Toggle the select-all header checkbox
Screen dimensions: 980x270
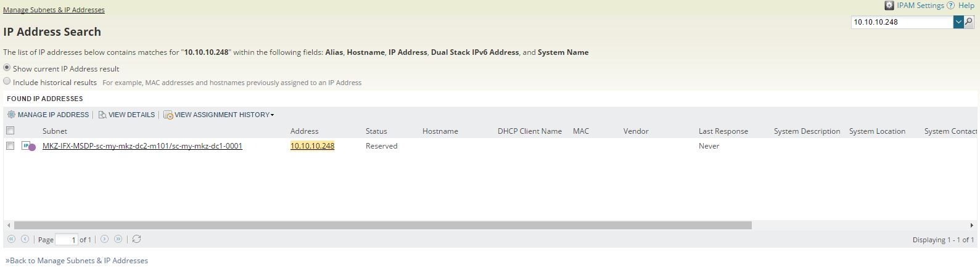10,131
